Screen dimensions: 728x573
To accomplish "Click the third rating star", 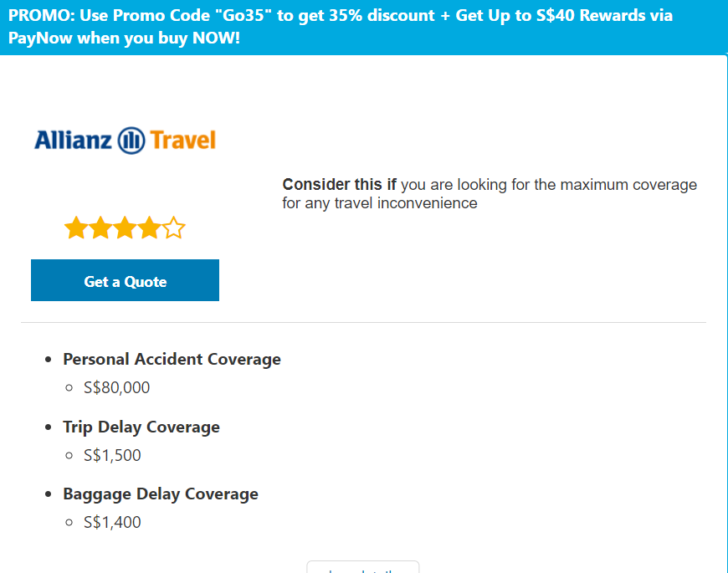I will point(125,228).
